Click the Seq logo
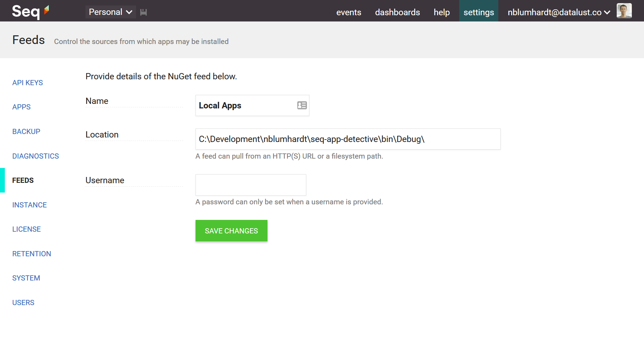 (x=31, y=11)
